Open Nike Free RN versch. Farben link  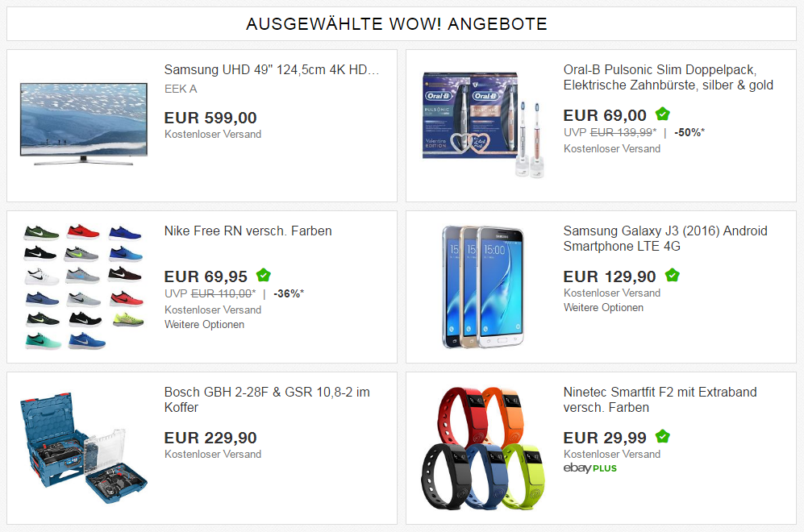248,231
